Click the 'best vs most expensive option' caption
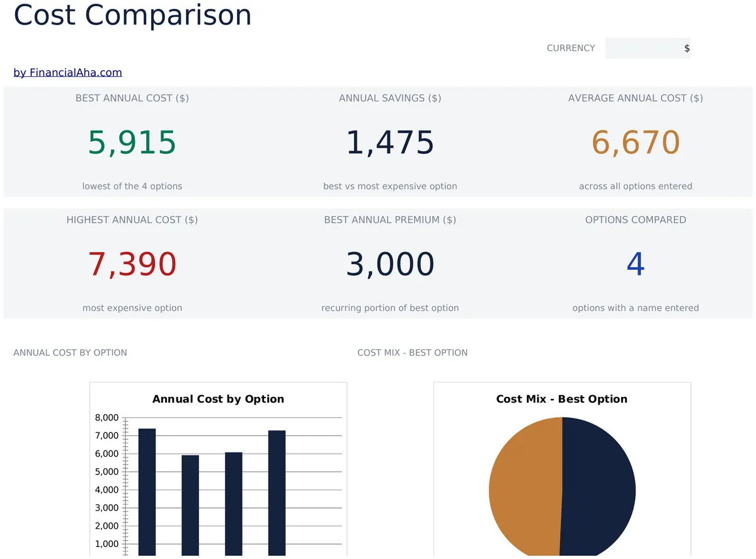 (x=390, y=187)
